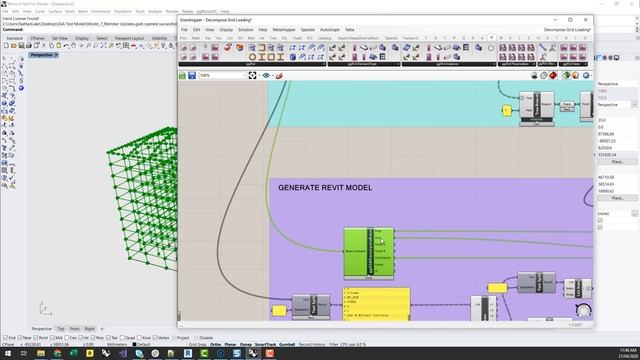This screenshot has width=640, height=360.
Task: Enable the Quad osnap checkbox
Action: click(122, 338)
